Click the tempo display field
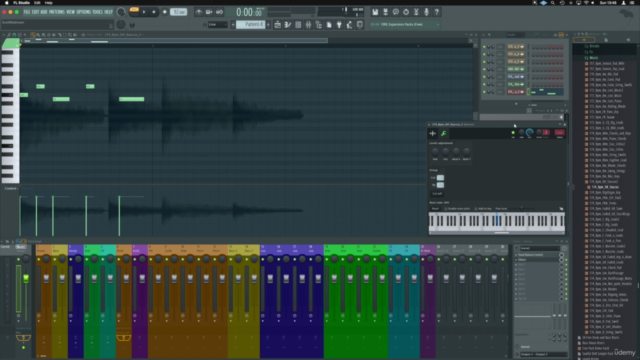The image size is (640, 360). click(x=178, y=12)
